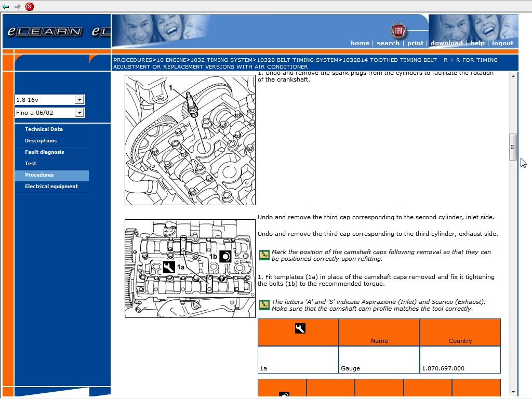The image size is (532, 399).
Task: Click the '1.870.697.000' table cell
Action: [460, 360]
